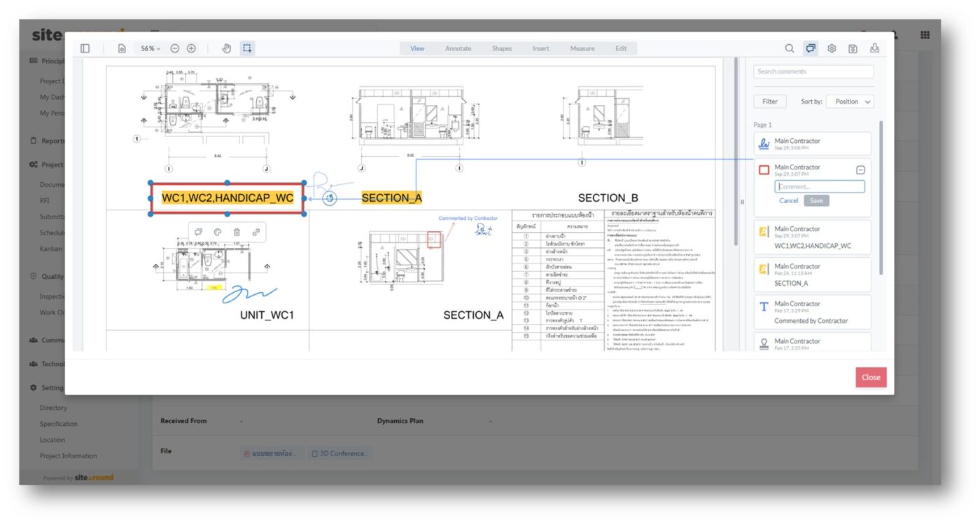Select the Pan hand tool
The width and height of the screenshot is (980, 524).
[226, 48]
